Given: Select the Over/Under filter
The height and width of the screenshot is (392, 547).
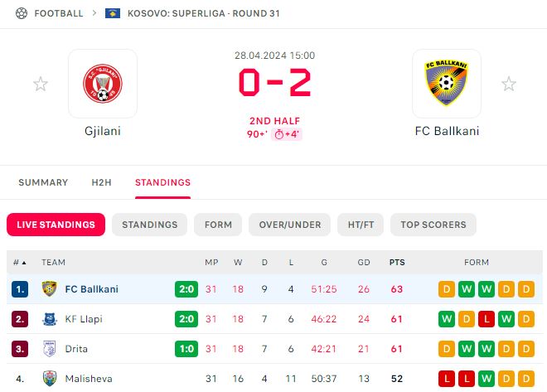Looking at the screenshot, I should (x=289, y=225).
